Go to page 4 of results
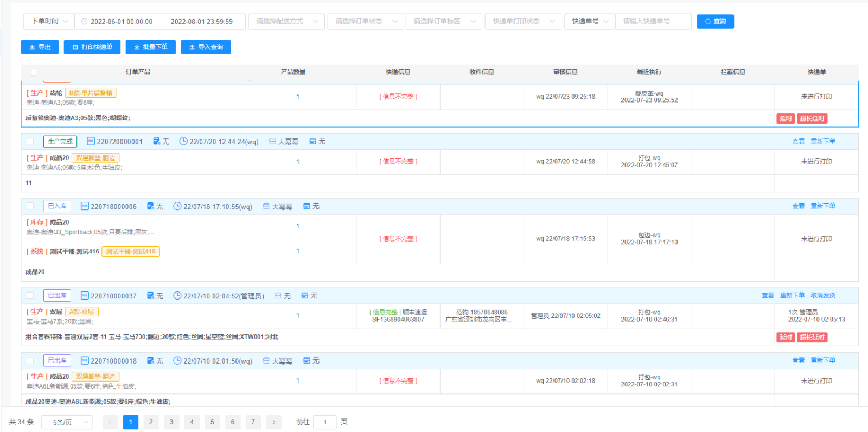This screenshot has width=868, height=432. pos(192,422)
